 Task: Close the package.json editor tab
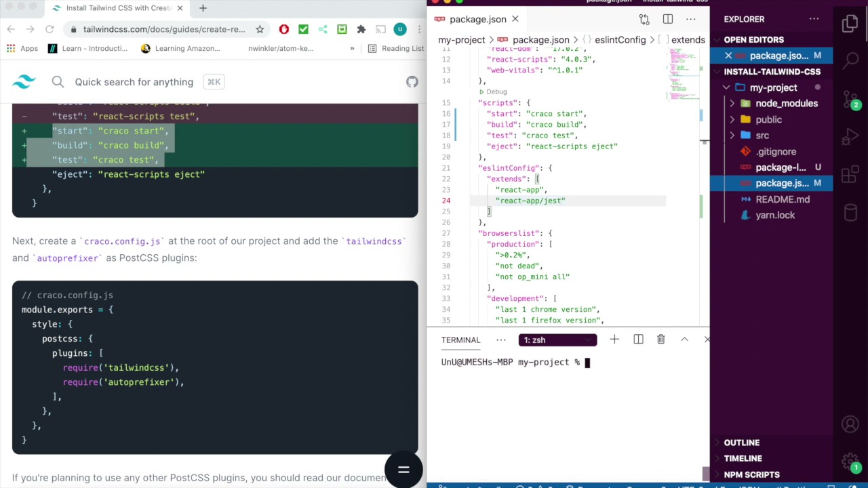(515, 19)
